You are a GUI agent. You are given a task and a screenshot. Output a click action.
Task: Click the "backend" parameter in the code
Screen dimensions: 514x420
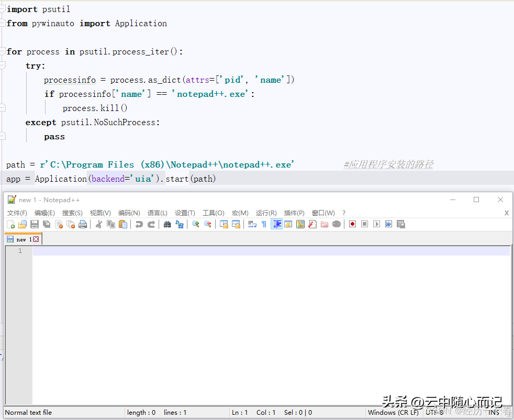click(108, 179)
